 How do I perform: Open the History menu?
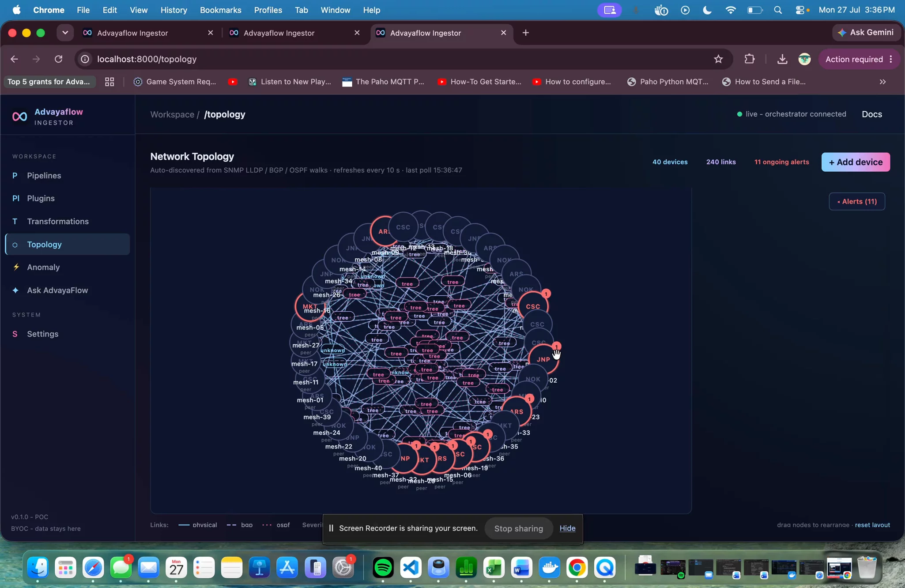coord(173,10)
